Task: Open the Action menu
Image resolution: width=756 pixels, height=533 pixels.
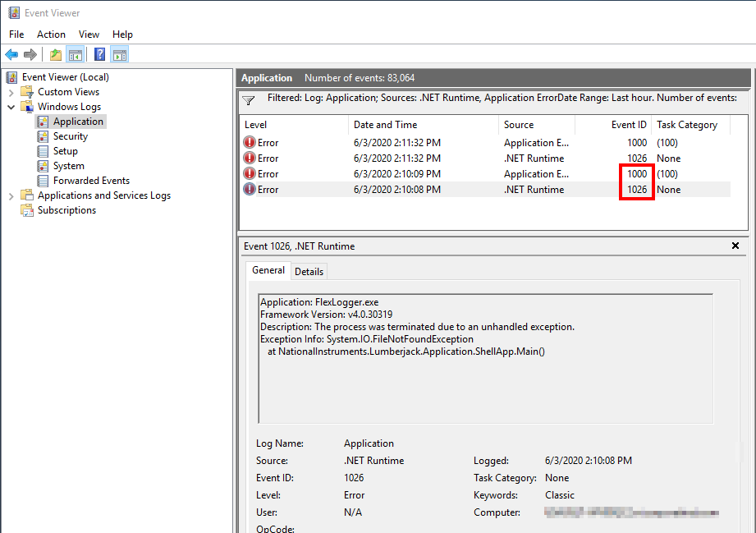Action: click(51, 34)
